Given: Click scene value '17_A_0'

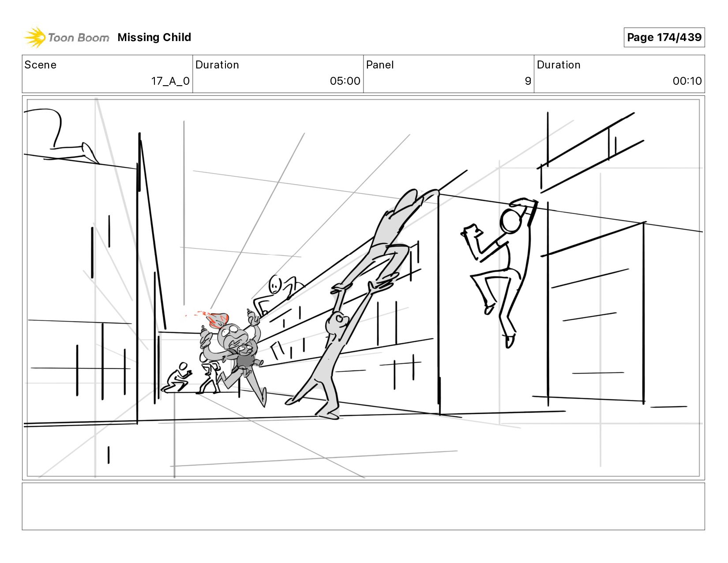Looking at the screenshot, I should 170,81.
